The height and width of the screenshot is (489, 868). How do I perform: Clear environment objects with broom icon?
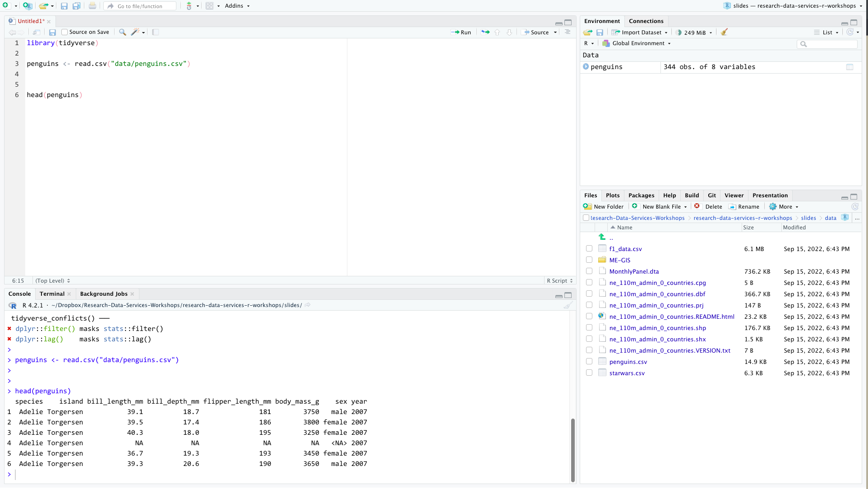724,33
